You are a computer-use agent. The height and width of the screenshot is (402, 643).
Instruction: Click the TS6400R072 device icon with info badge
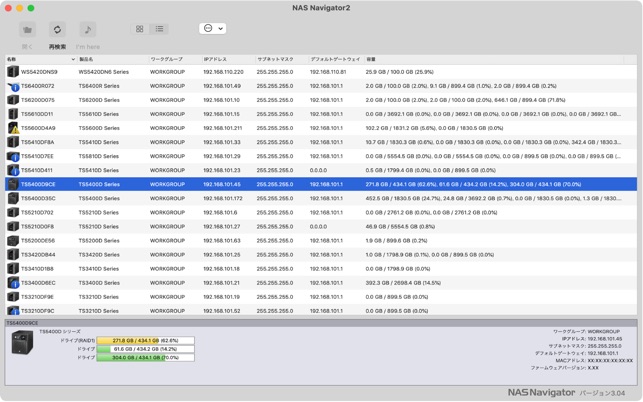pyautogui.click(x=13, y=86)
